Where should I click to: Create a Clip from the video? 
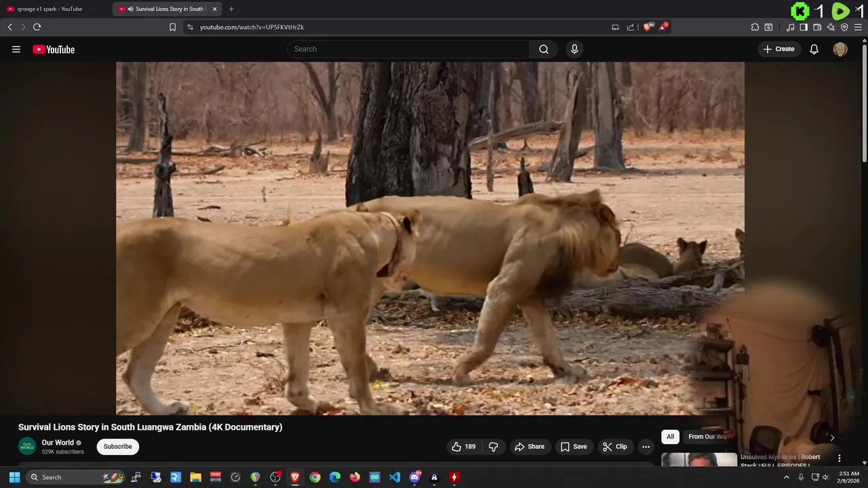click(616, 447)
